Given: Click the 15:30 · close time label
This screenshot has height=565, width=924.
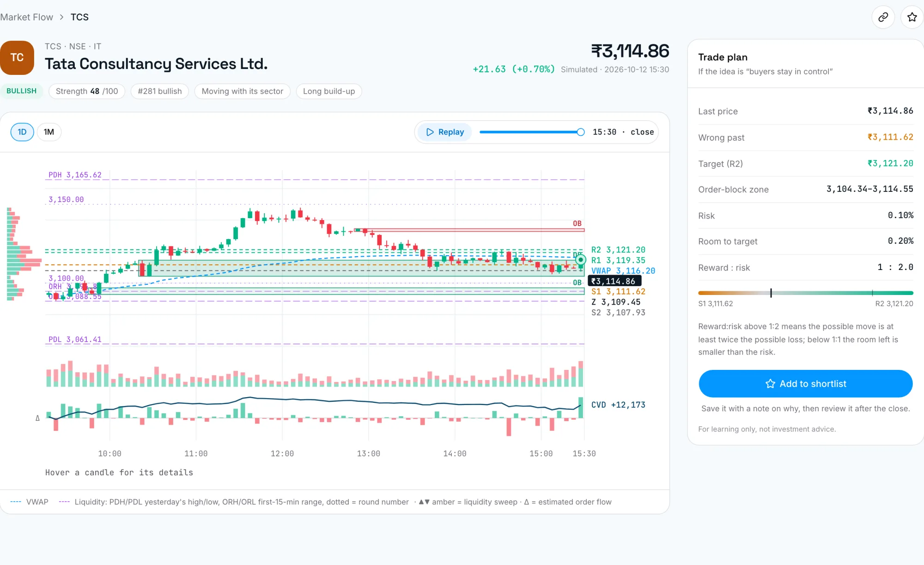Looking at the screenshot, I should tap(623, 132).
